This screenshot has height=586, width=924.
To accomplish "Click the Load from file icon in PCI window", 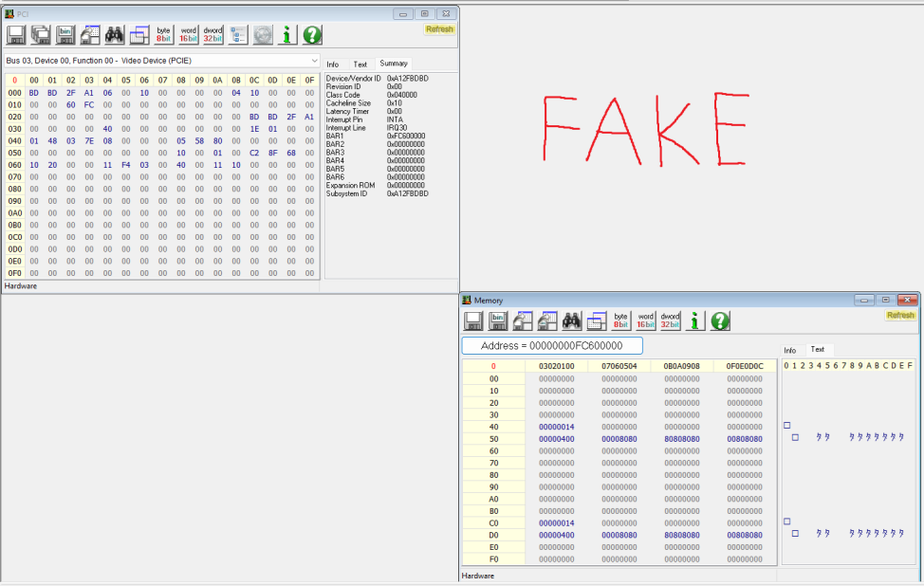I will [x=90, y=35].
